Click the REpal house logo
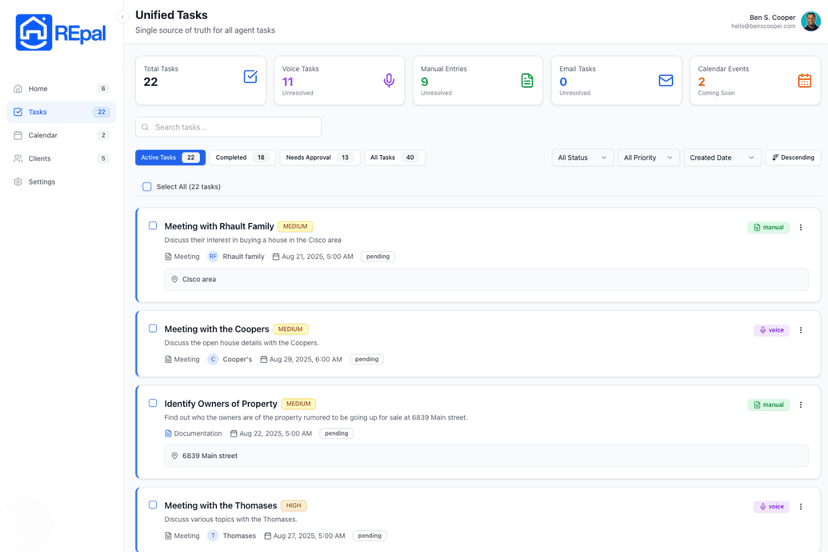Screen dimensions: 828x552 coord(34,33)
